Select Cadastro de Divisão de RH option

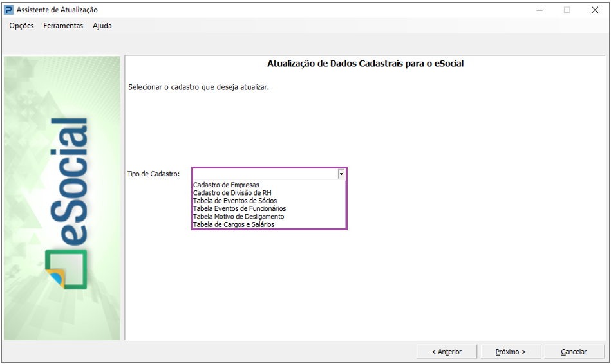click(232, 193)
